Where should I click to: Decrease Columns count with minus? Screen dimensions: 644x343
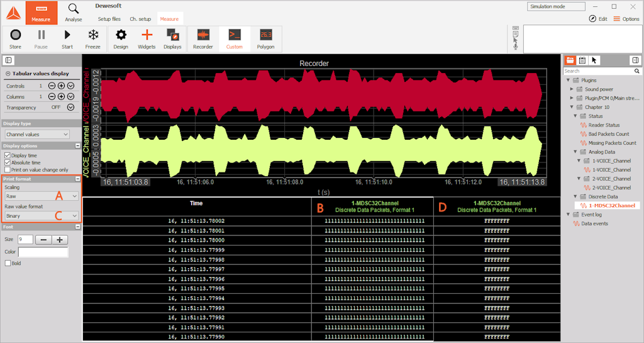pos(52,96)
